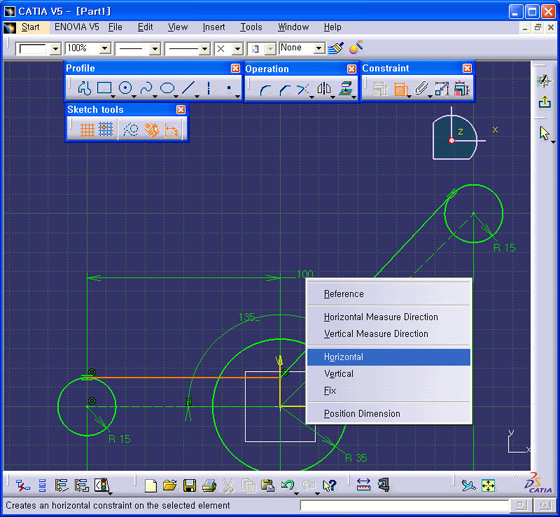Click the Select arrow tool

coord(544,133)
